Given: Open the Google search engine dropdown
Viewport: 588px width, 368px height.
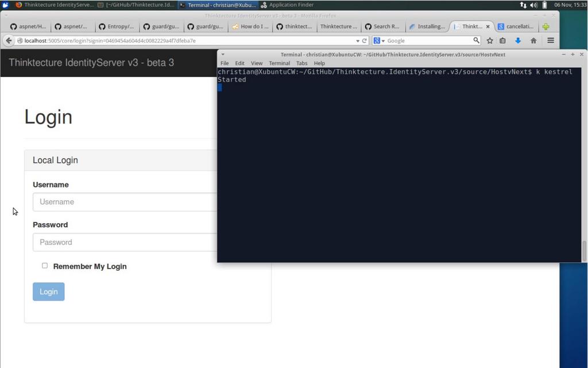Looking at the screenshot, I should click(x=379, y=41).
